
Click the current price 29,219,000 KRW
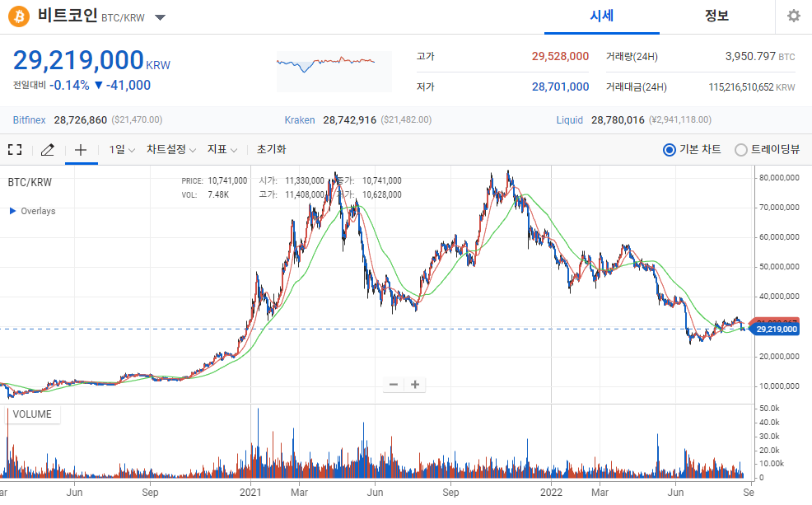pyautogui.click(x=91, y=61)
